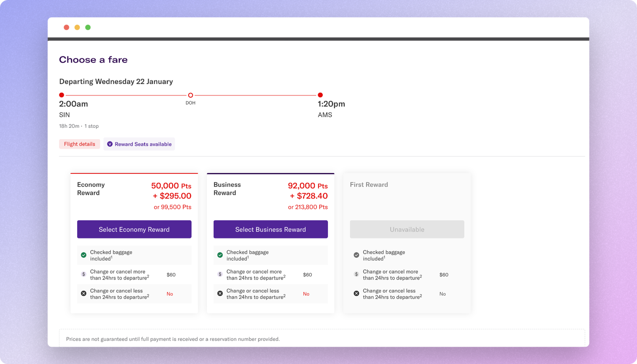
Task: Click the SIN departure dot on route line
Action: (x=62, y=95)
